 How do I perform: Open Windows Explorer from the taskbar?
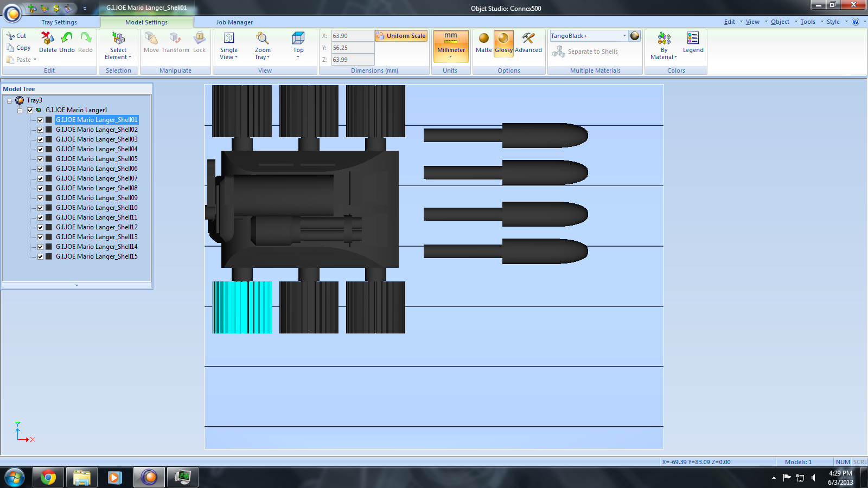coord(81,477)
